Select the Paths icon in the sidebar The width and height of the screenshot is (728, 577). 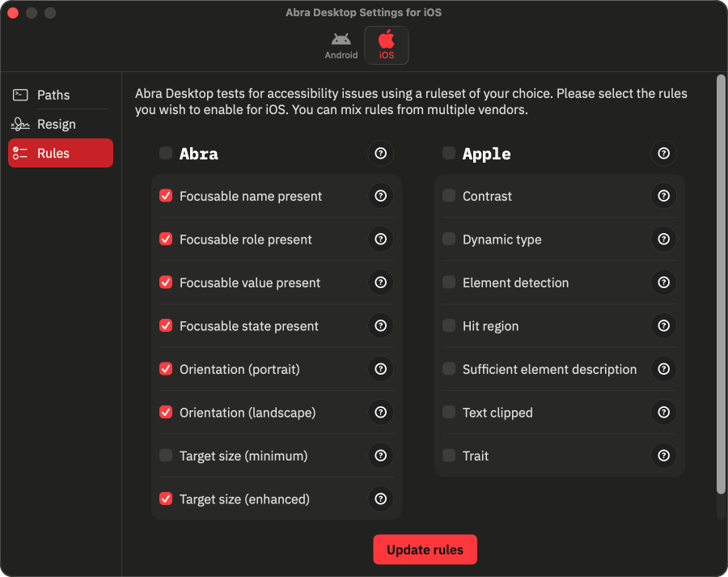(x=19, y=95)
